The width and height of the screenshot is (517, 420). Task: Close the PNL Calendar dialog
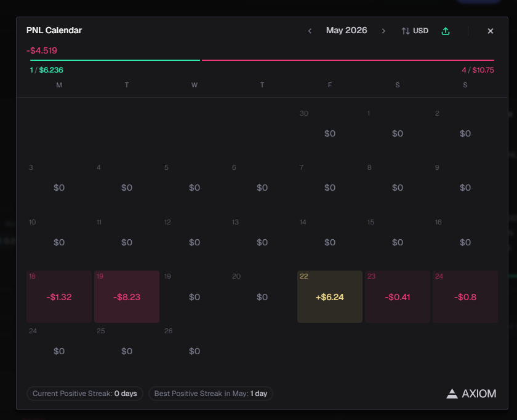(x=491, y=31)
